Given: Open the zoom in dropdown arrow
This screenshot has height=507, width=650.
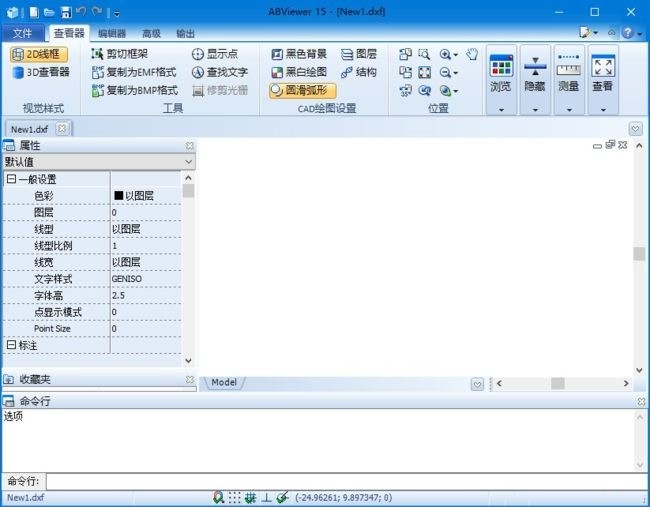Looking at the screenshot, I should [456, 55].
